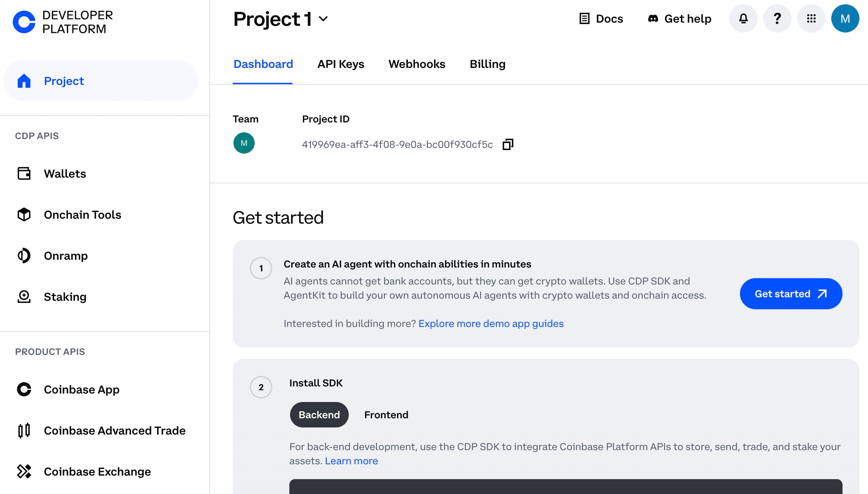The width and height of the screenshot is (868, 494).
Task: Open the Docs link
Action: coord(601,18)
